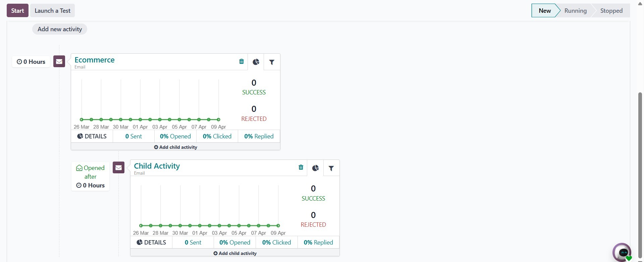
Task: View Ecommerce 0% Replied statistics
Action: 259,136
